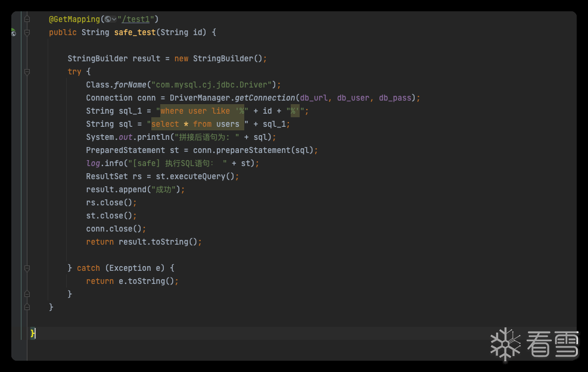Click the safe_test method name
This screenshot has width=588, height=372.
[135, 33]
